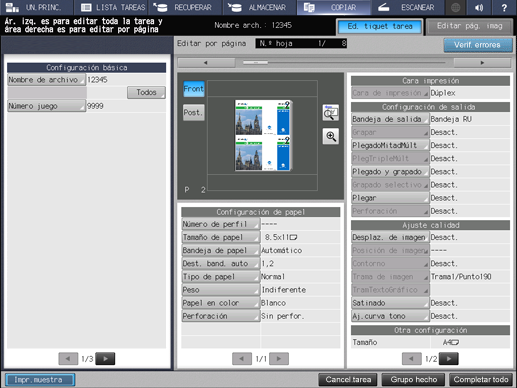The width and height of the screenshot is (517, 388).
Task: Go to next page of right settings panel
Action: tap(449, 359)
